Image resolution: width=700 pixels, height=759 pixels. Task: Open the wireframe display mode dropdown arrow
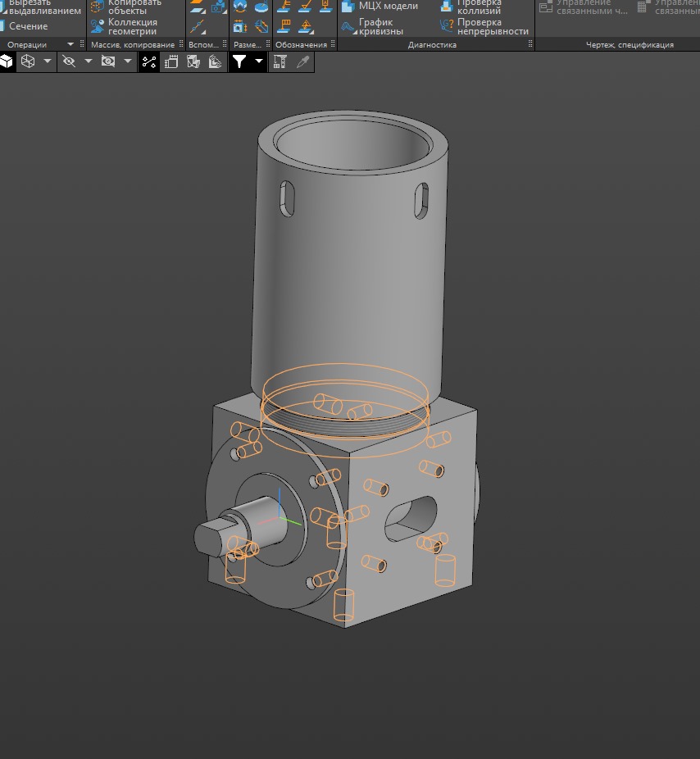coord(48,61)
